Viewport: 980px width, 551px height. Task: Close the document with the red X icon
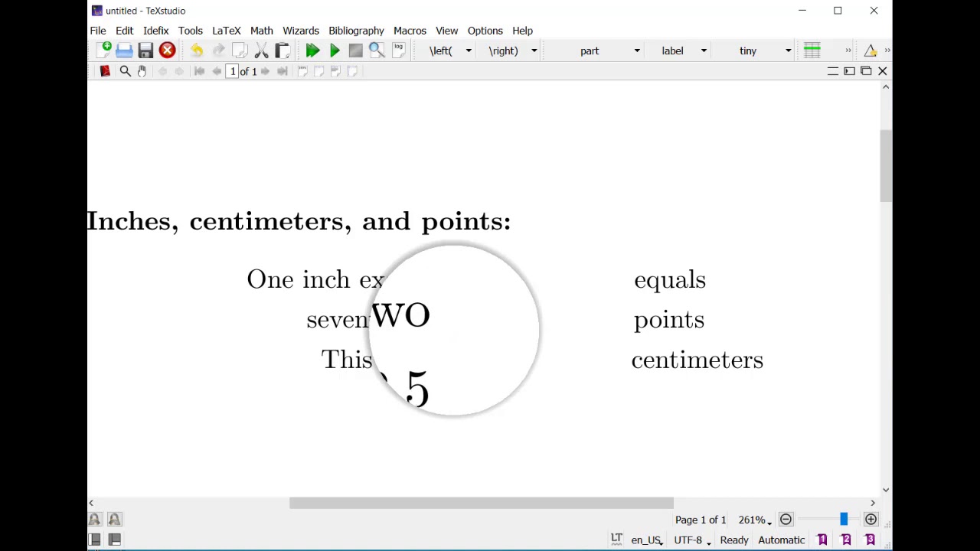tap(167, 51)
